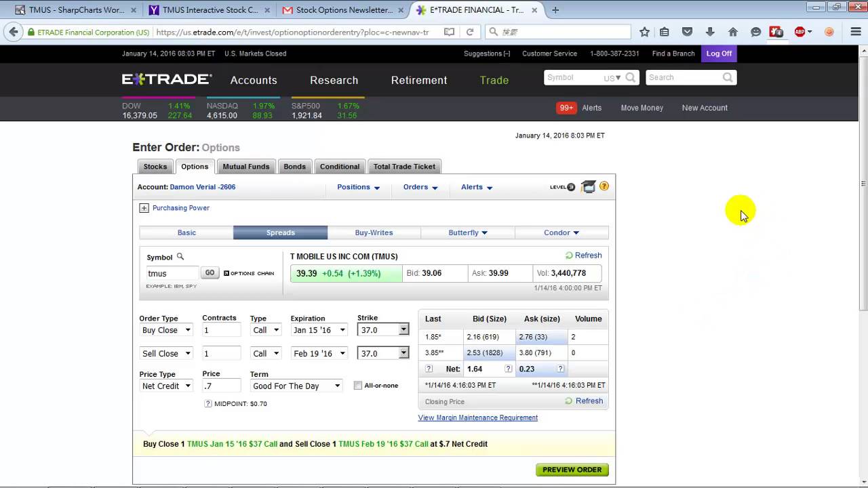This screenshot has height=488, width=868.
Task: Open View Margin Maintenance Requirement link
Action: tap(478, 418)
